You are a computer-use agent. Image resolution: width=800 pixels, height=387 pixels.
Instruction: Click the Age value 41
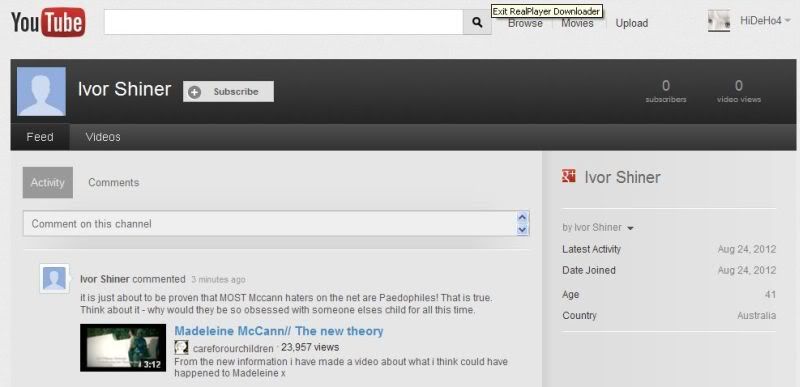tap(770, 295)
